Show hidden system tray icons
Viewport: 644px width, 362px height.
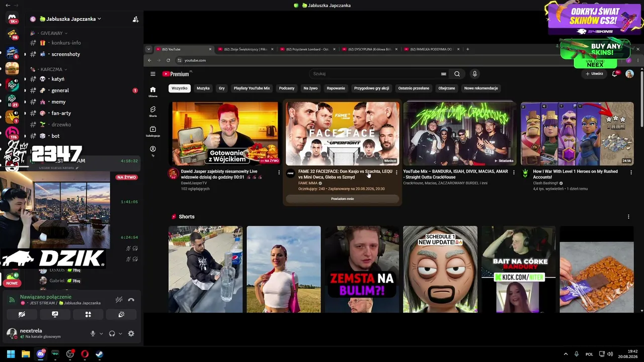[x=566, y=354]
